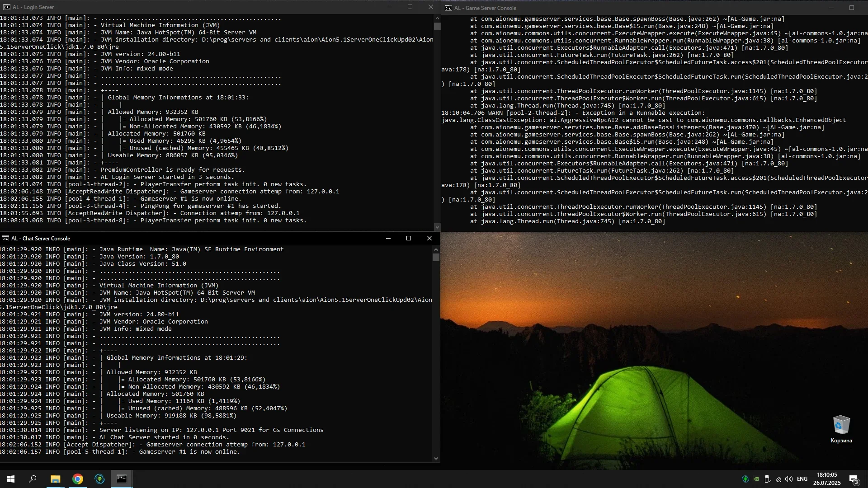Click the Login Server scrollbar up arrow

tap(437, 18)
